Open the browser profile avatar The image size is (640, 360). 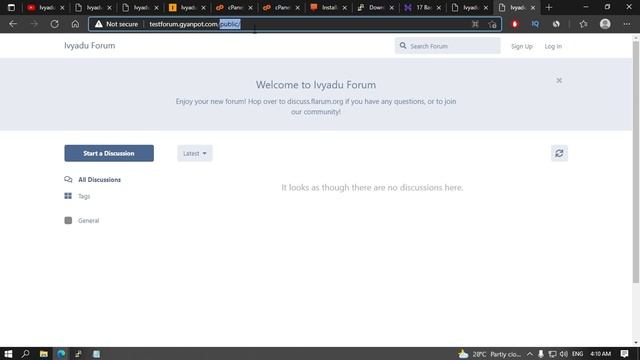605,24
